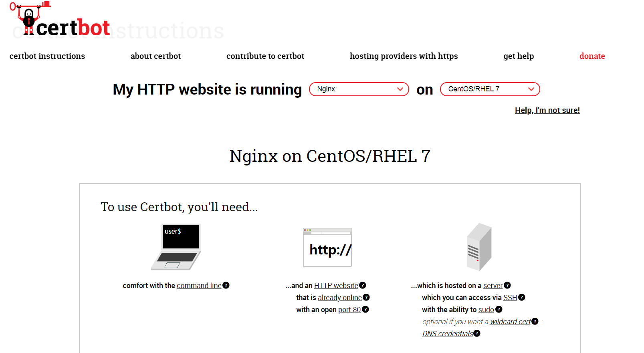Image resolution: width=644 pixels, height=353 pixels.
Task: Click the Certbot logo
Action: pos(60,21)
